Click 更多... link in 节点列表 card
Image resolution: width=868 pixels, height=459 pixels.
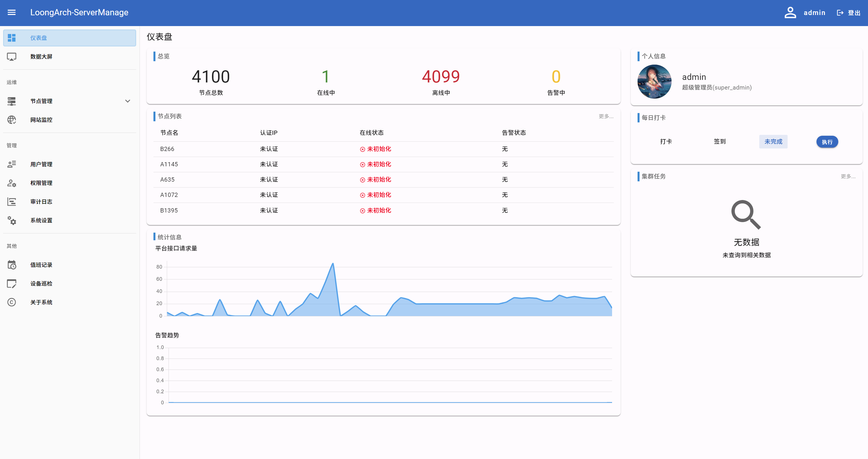click(x=606, y=116)
